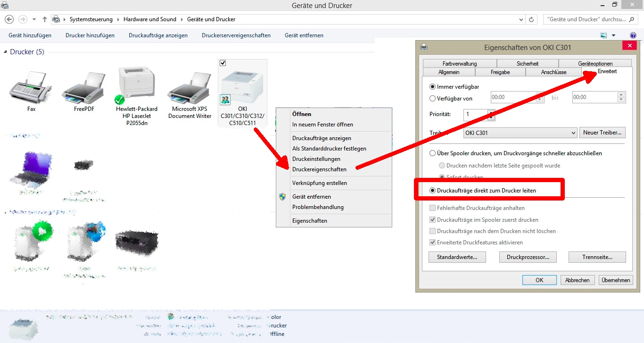Expand the chevron after Systemsteuerung breadcrumb
Viewport: 644px width, 343px height.
coord(118,19)
